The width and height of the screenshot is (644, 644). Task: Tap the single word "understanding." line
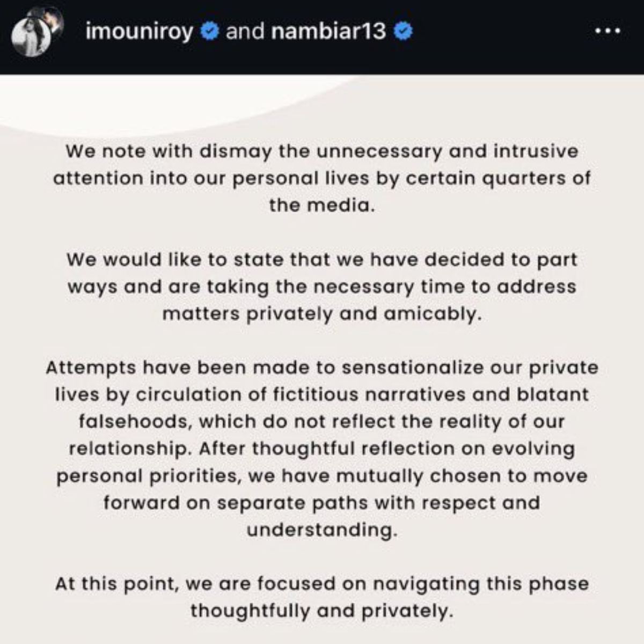(x=322, y=530)
